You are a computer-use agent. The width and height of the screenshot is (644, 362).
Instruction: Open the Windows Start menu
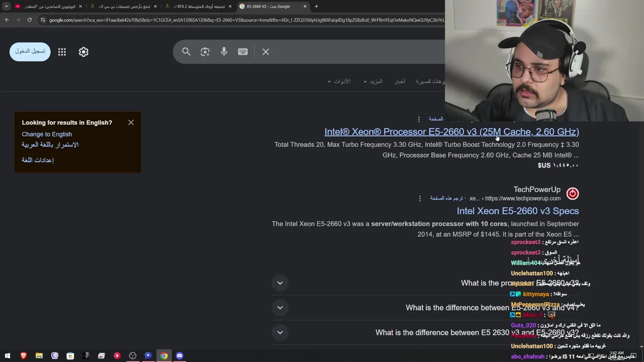8,355
